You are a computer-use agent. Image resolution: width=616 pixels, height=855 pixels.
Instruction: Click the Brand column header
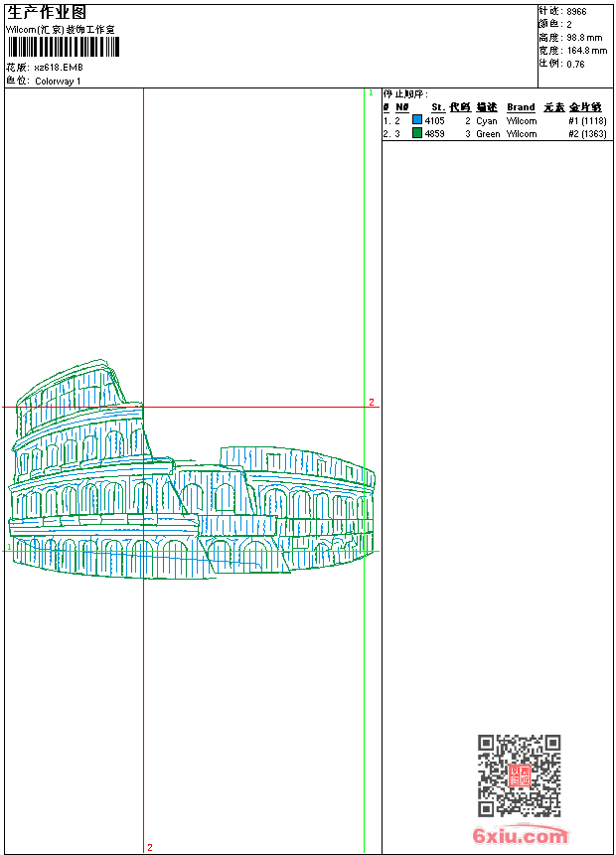(x=521, y=107)
